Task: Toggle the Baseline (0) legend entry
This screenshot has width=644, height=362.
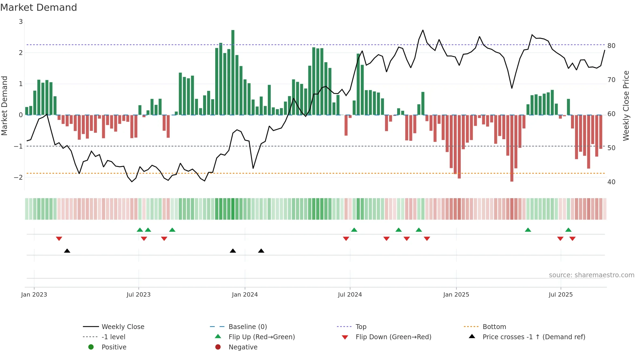Action: click(x=238, y=327)
